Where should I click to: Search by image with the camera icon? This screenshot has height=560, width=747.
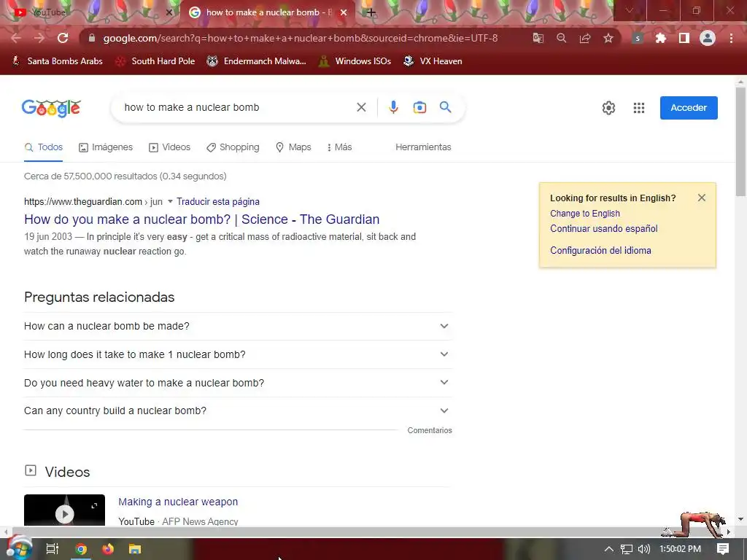[x=419, y=107]
